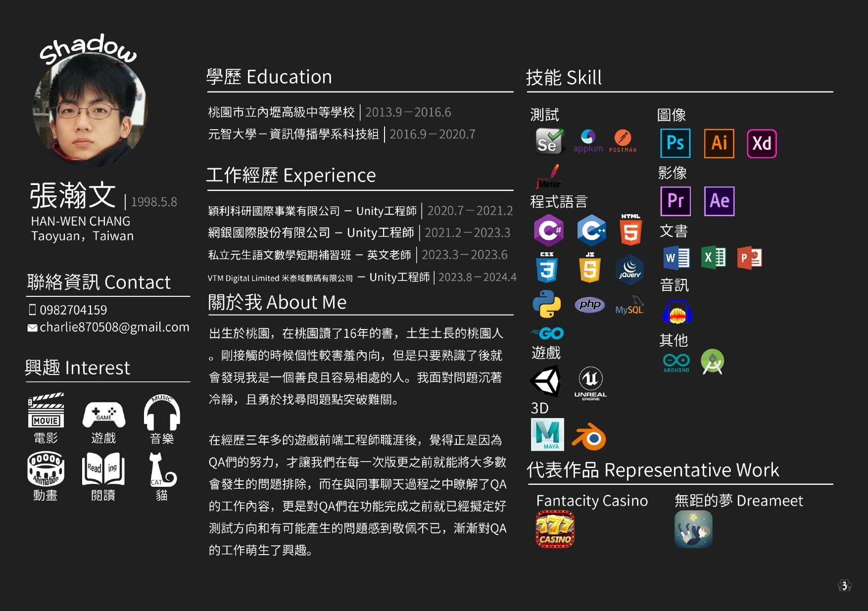Select the Arduino logo
This screenshot has width=868, height=611.
(676, 363)
